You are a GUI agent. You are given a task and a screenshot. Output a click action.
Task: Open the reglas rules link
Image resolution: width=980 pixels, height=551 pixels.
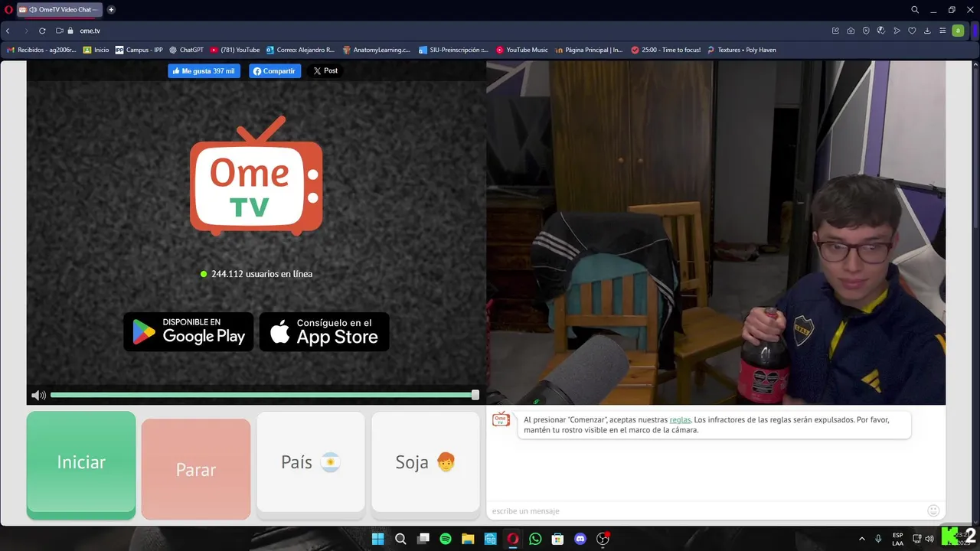[680, 419]
